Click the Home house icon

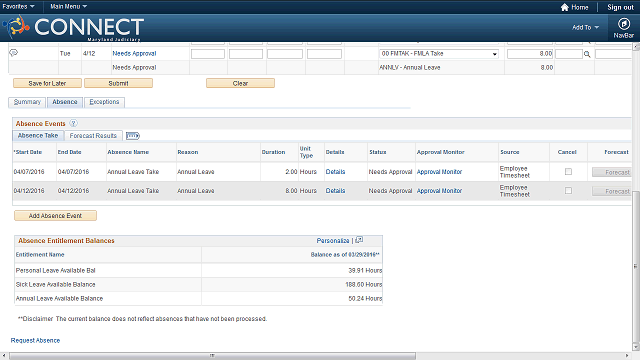[564, 7]
